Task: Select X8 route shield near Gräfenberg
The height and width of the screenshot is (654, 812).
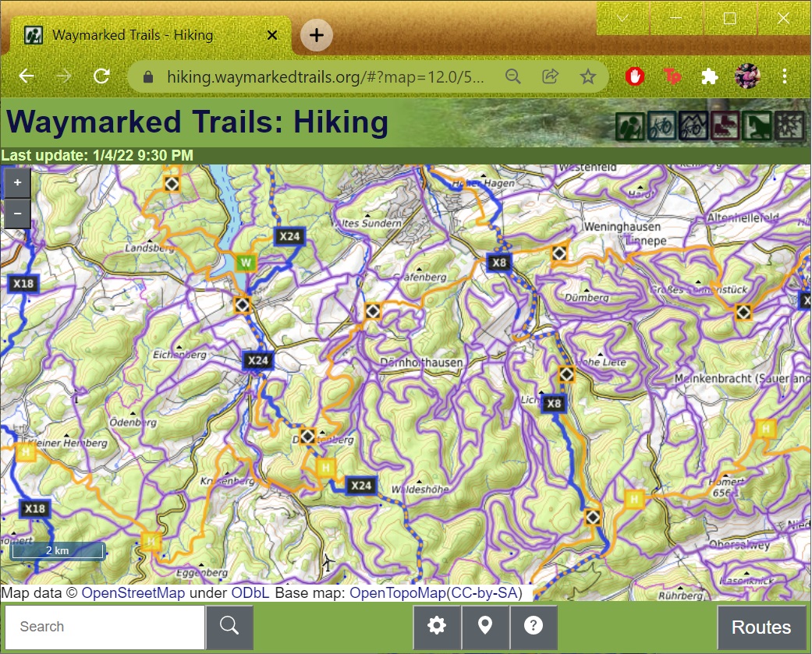Action: 499,263
